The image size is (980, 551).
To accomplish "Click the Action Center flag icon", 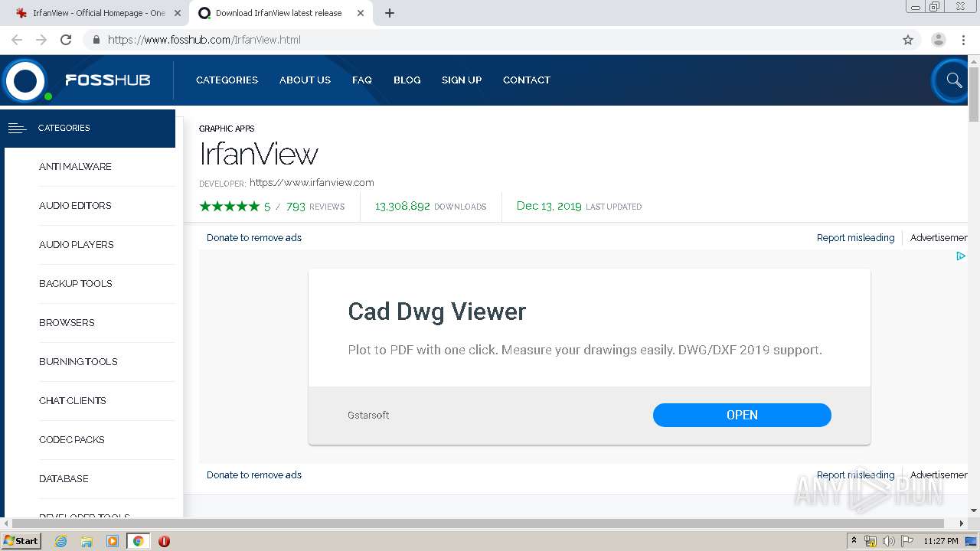I will 907,541.
